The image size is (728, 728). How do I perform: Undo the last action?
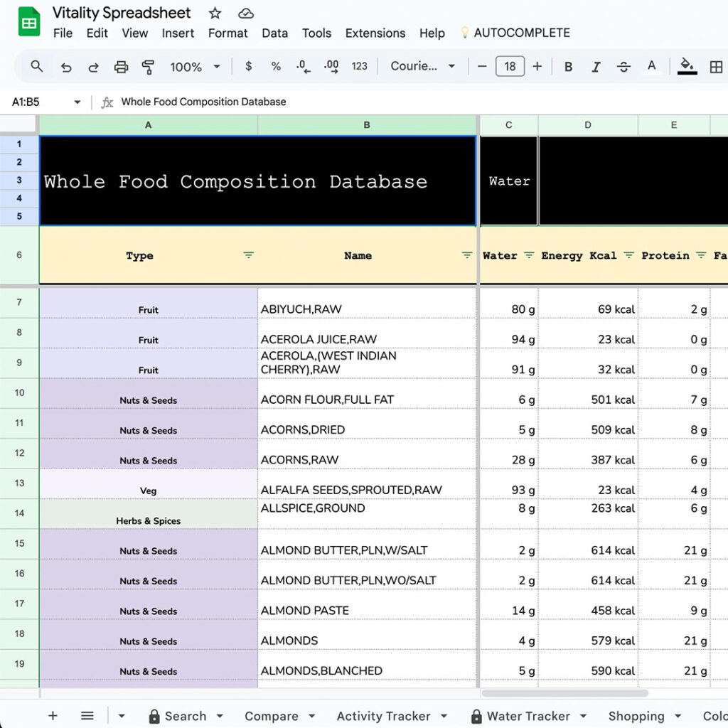66,67
